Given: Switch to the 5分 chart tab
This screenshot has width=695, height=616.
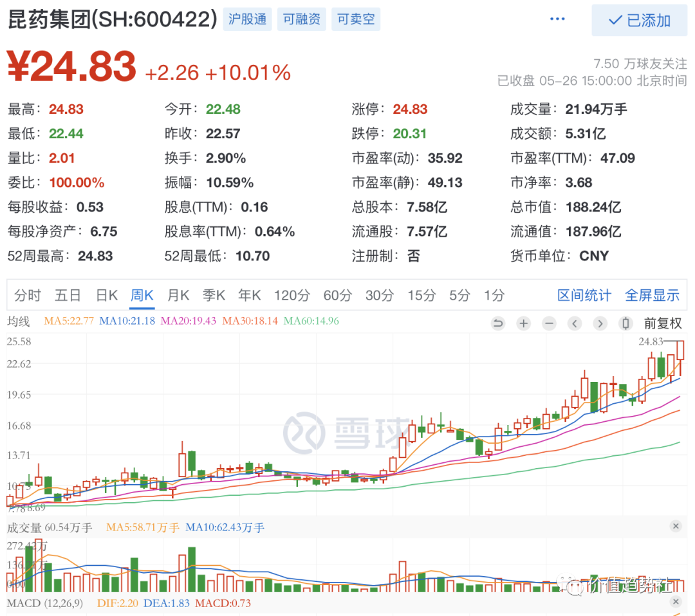Looking at the screenshot, I should (459, 295).
